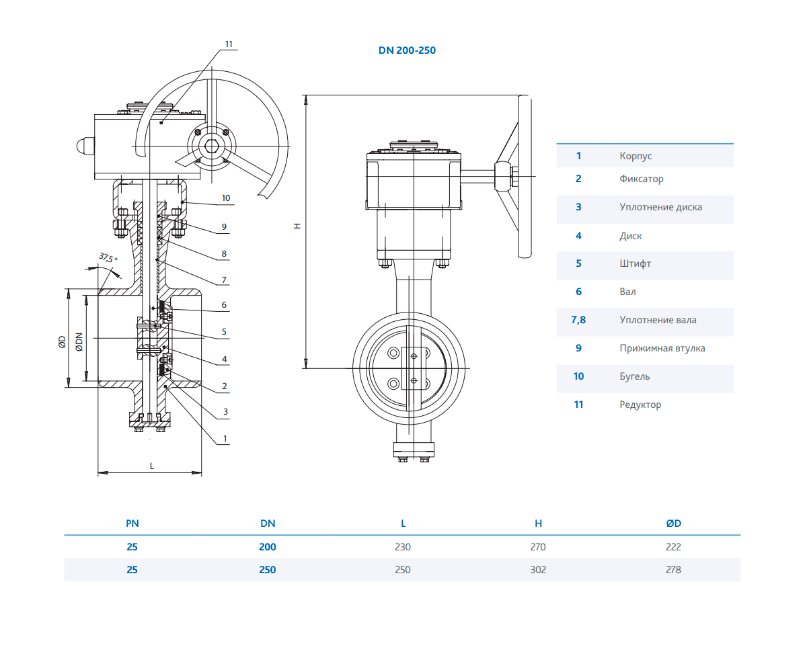Click the butterfly disc in front view

click(x=410, y=368)
